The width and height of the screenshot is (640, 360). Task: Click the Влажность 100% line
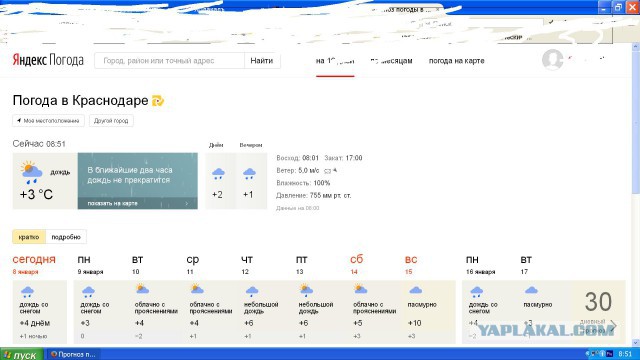(303, 183)
